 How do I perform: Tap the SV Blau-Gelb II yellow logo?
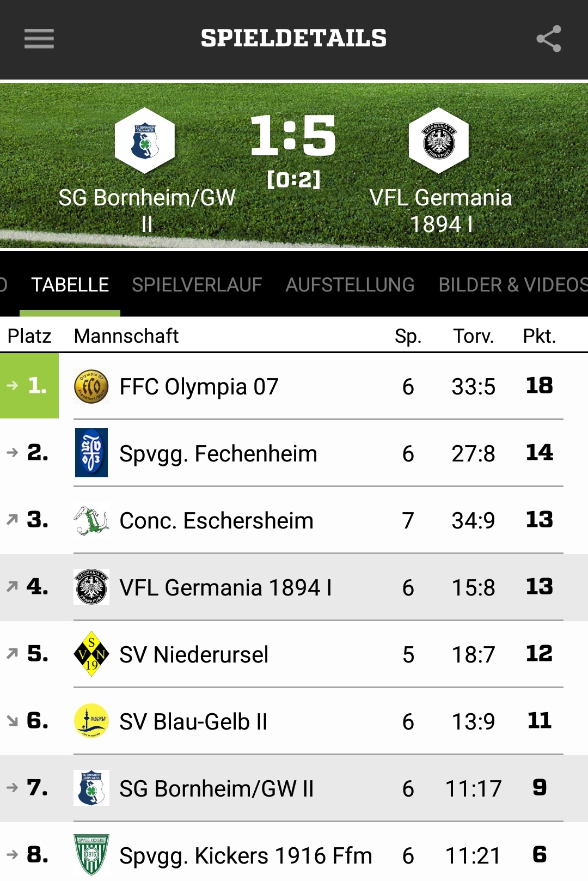[x=91, y=721]
